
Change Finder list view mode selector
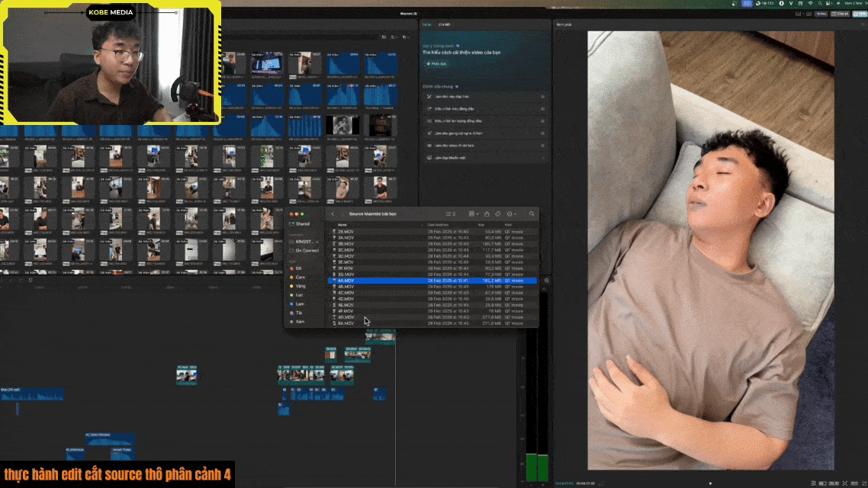pos(450,214)
